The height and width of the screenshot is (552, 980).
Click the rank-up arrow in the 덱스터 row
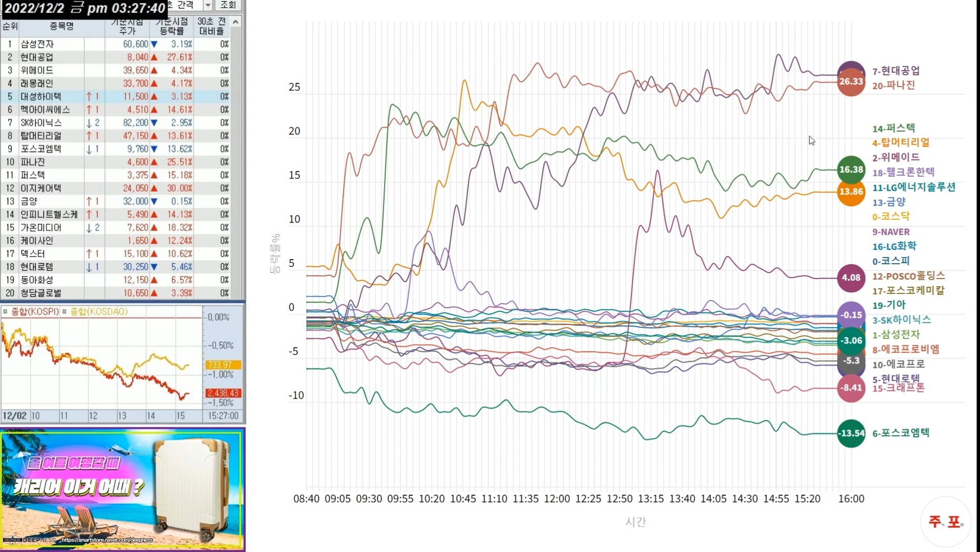click(x=89, y=254)
